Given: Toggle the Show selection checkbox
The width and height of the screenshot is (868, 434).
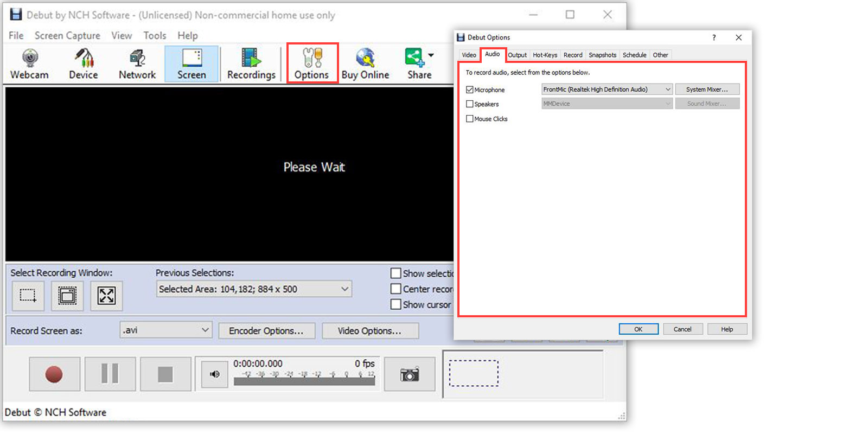Looking at the screenshot, I should pyautogui.click(x=396, y=273).
